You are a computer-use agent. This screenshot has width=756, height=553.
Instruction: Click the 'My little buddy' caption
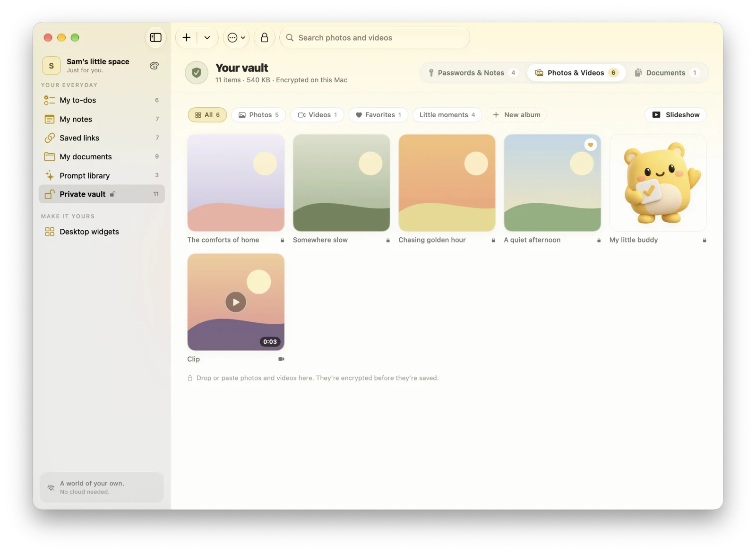coord(634,240)
